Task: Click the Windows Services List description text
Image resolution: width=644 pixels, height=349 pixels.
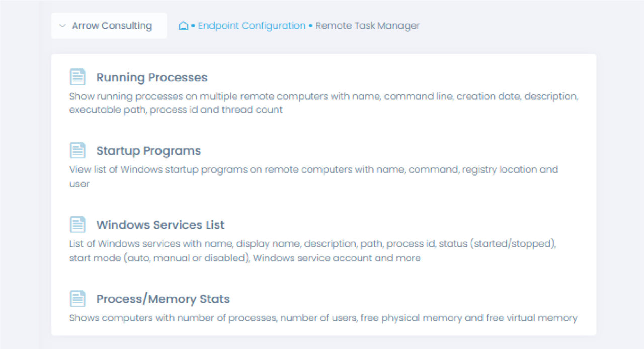Action: point(312,250)
